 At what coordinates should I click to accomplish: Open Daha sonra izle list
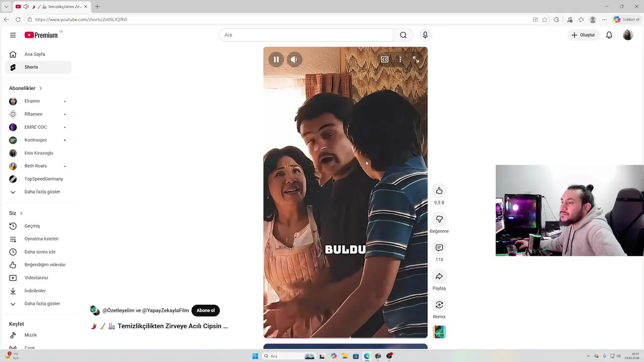38,252
